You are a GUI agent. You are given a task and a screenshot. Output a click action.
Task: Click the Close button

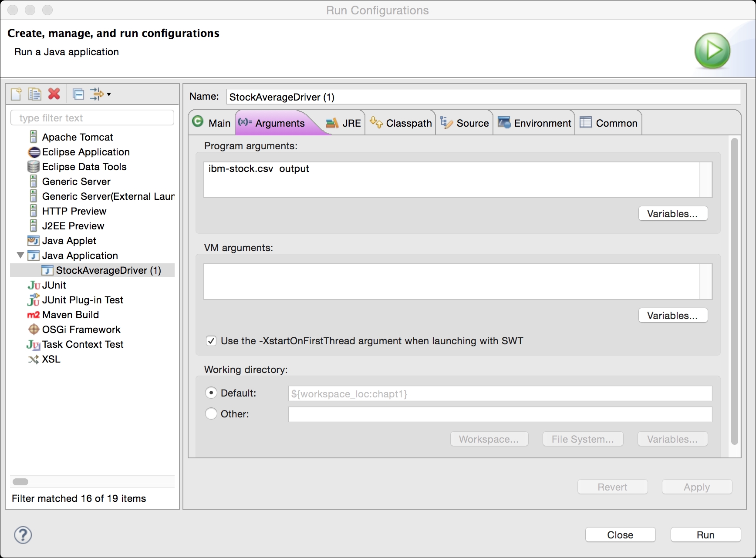(620, 535)
